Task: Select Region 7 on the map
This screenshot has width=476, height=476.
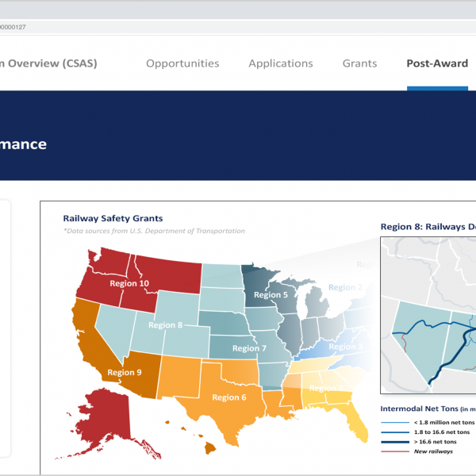Action: (x=245, y=348)
